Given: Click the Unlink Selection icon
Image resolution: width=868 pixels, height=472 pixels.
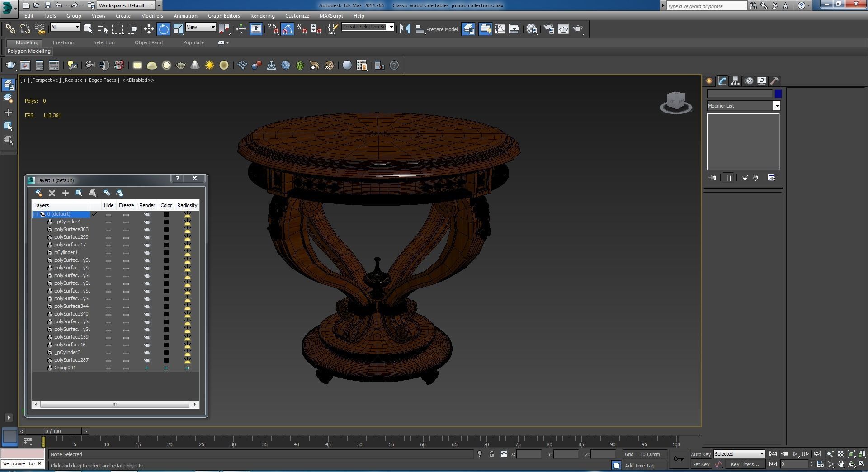Looking at the screenshot, I should click(25, 29).
